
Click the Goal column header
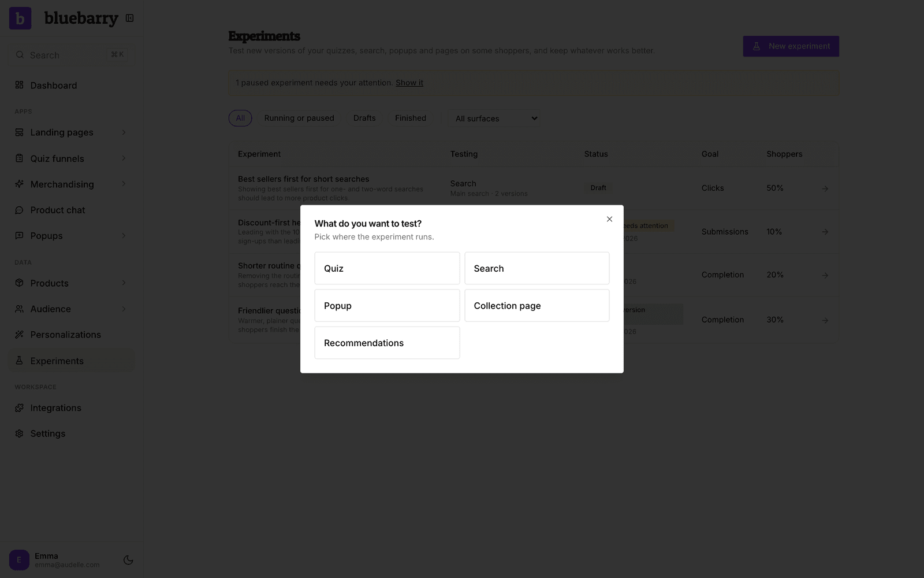click(x=710, y=154)
